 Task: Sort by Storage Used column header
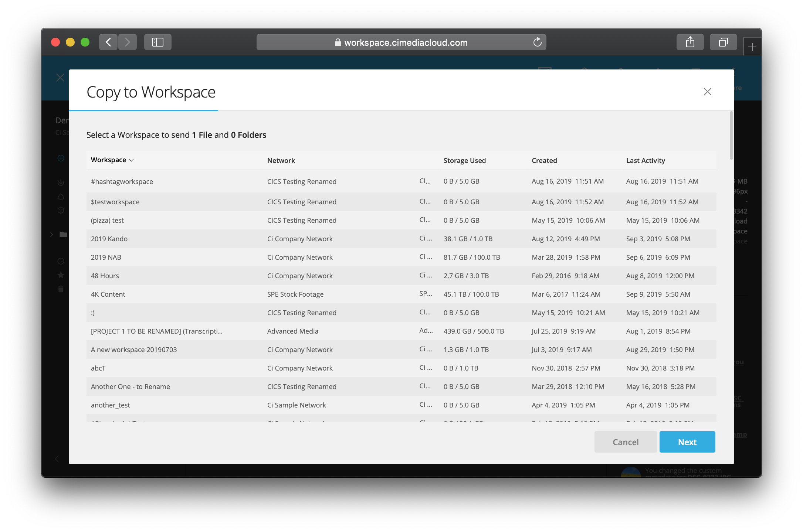464,160
